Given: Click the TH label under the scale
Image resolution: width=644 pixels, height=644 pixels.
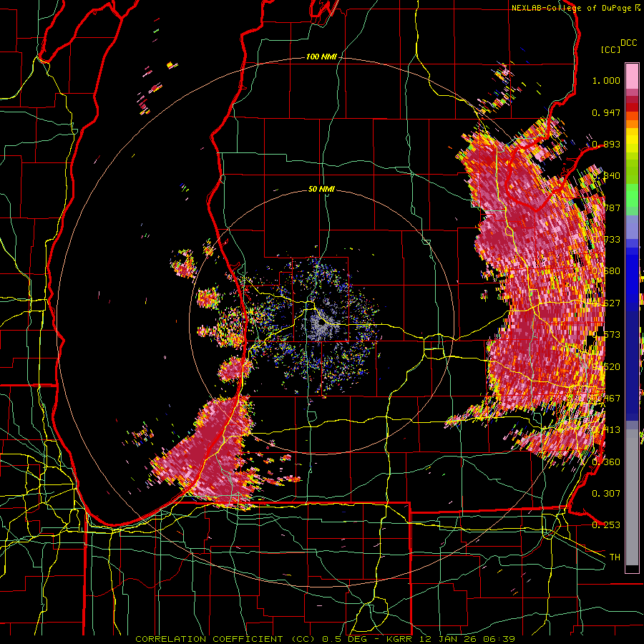Looking at the screenshot, I should coord(615,557).
